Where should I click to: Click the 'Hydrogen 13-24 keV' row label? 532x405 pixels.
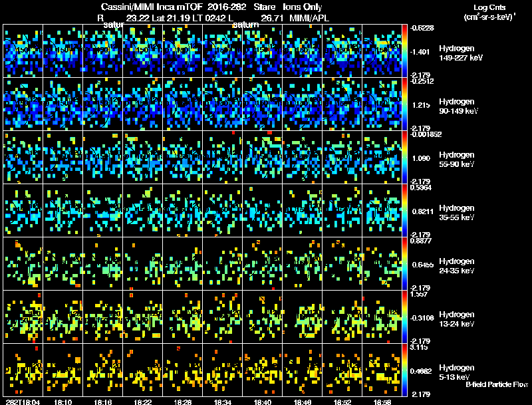tap(457, 319)
